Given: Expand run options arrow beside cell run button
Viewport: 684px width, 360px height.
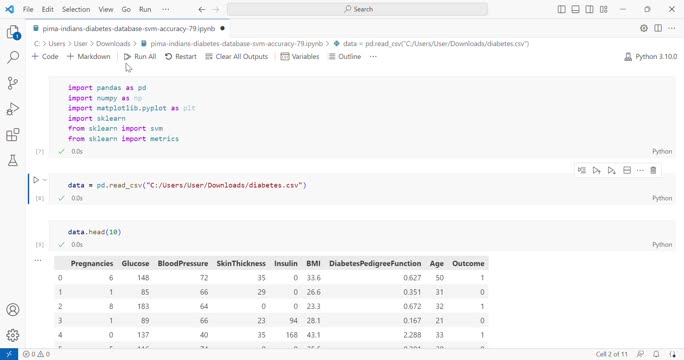Looking at the screenshot, I should [45, 180].
